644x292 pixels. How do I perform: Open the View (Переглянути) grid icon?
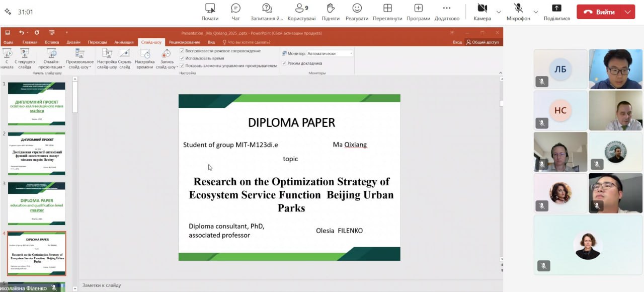387,9
